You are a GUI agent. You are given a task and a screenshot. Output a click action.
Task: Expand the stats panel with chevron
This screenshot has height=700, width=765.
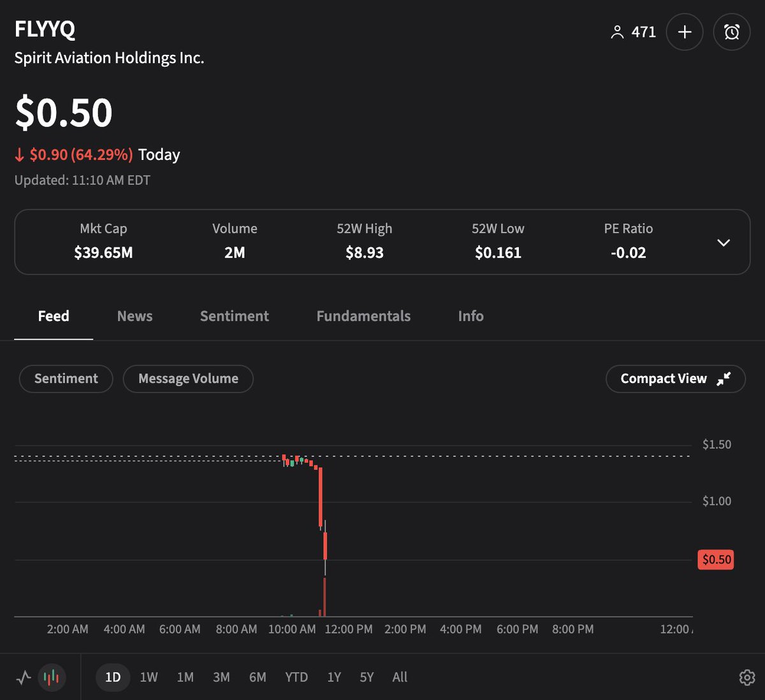pyautogui.click(x=724, y=242)
